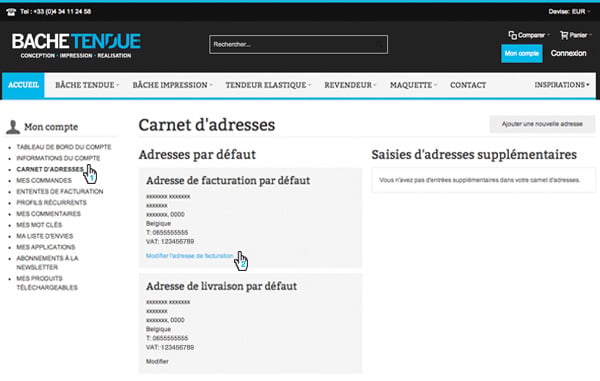Open the Contact menu item
The image size is (600, 381).
(x=468, y=85)
